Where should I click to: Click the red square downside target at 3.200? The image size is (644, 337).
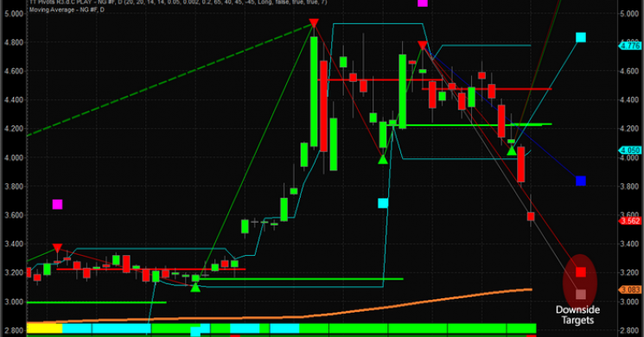580,271
